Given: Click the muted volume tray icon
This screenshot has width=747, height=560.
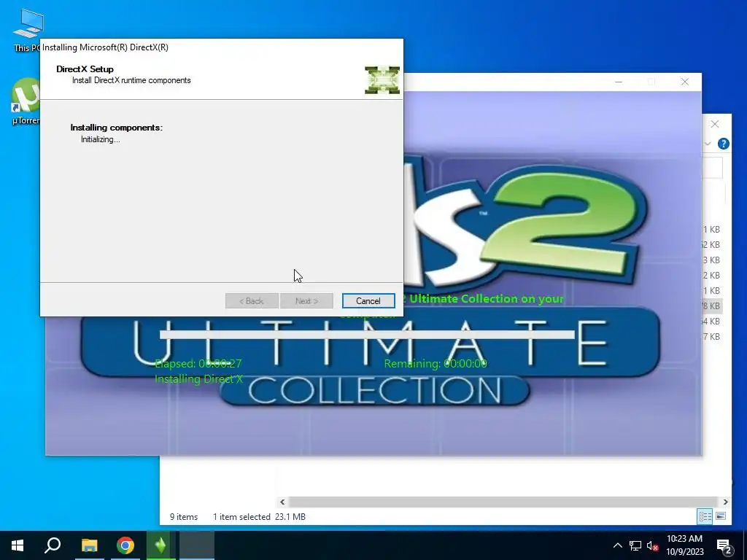Looking at the screenshot, I should 653,545.
